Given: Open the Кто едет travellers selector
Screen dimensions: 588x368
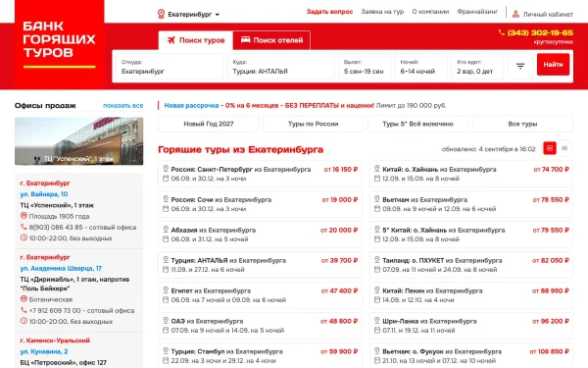Looking at the screenshot, I should pyautogui.click(x=477, y=67).
